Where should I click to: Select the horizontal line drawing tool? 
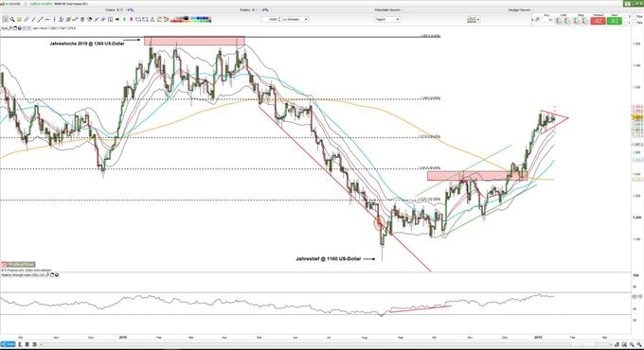coord(47,19)
